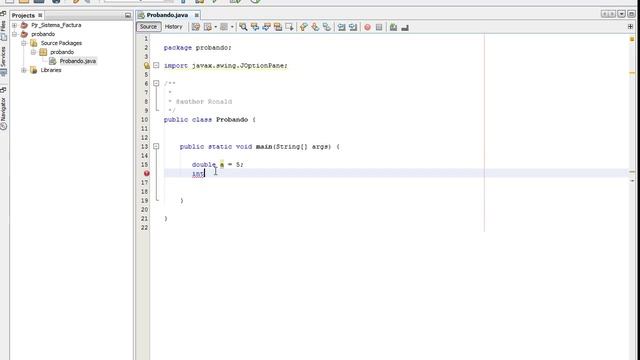Click the Source Packages folder icon
The width and height of the screenshot is (640, 360).
tap(34, 43)
